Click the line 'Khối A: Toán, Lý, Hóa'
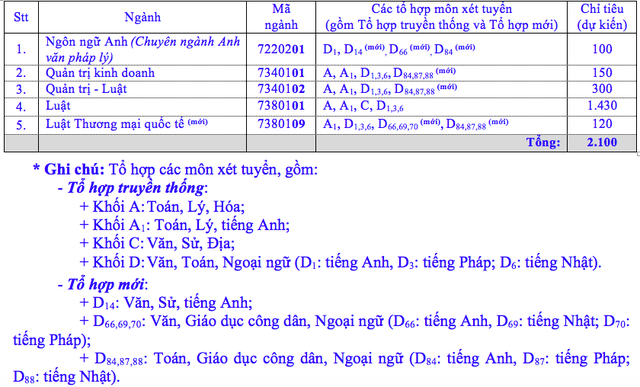Image resolution: width=640 pixels, height=387 pixels. 162,207
